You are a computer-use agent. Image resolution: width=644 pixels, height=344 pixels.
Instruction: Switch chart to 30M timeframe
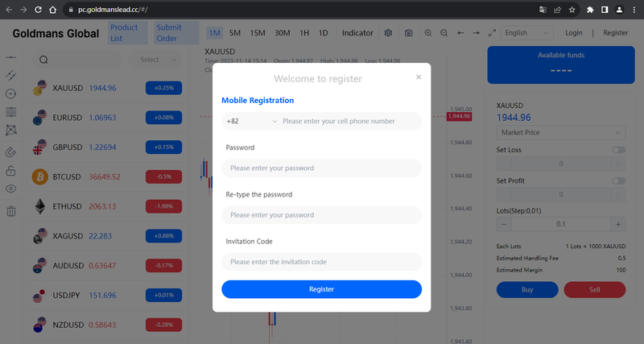click(283, 33)
